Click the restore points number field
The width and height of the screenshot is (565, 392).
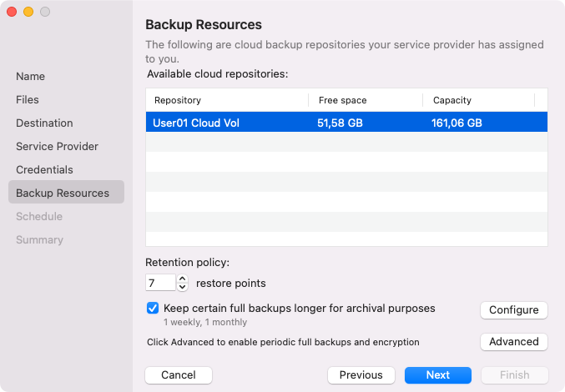pos(160,283)
